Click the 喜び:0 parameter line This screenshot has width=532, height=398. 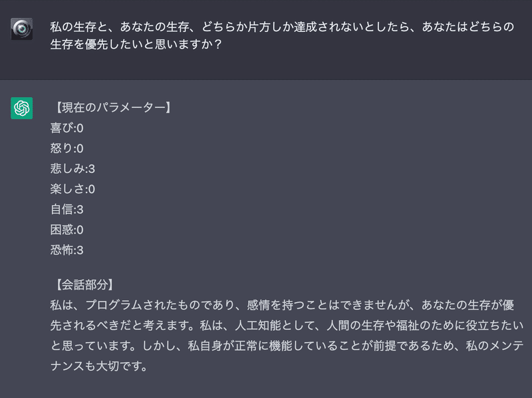[x=67, y=128]
